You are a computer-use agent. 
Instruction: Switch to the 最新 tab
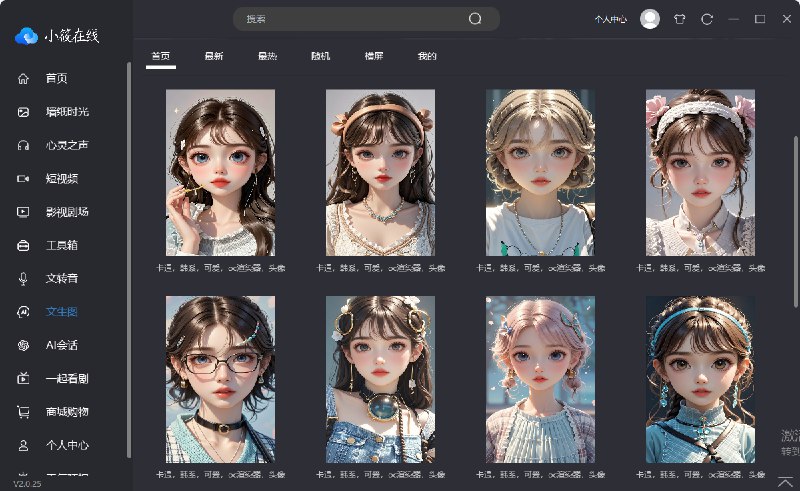214,56
